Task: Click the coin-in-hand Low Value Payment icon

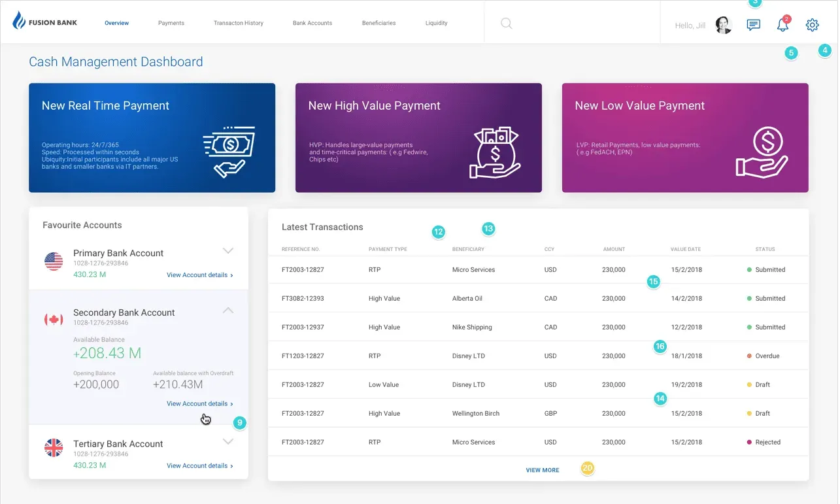Action: click(x=762, y=152)
